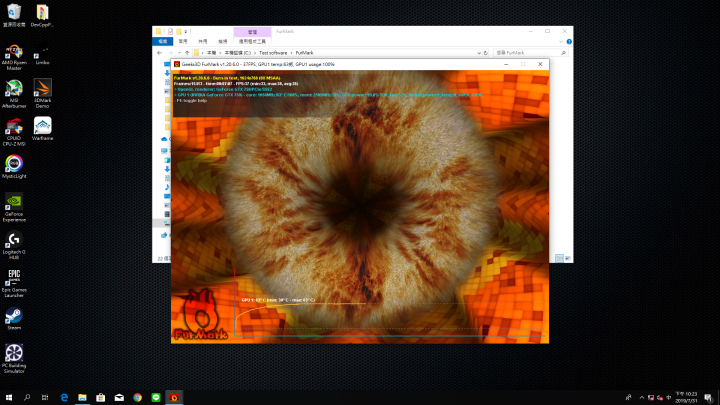This screenshot has height=405, width=720.
Task: Show hidden system tray icons
Action: (x=641, y=398)
